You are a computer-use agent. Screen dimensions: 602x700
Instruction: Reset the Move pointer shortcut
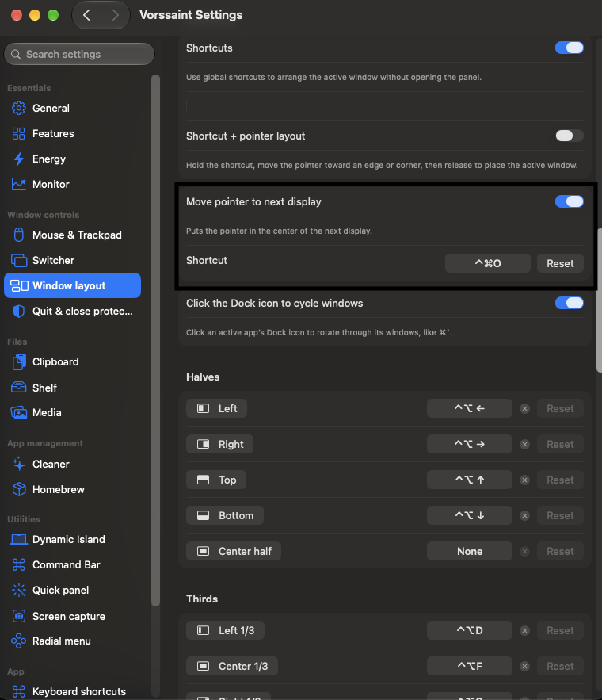pyautogui.click(x=560, y=263)
